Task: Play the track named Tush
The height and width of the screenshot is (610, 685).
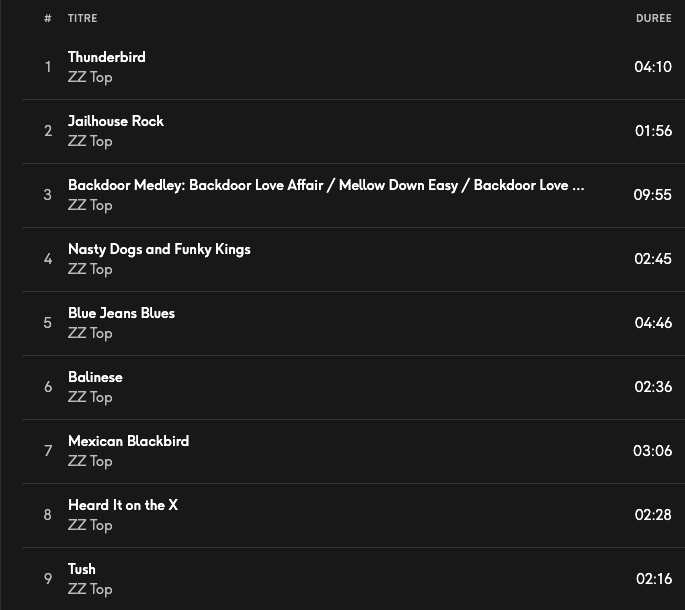Action: [82, 569]
